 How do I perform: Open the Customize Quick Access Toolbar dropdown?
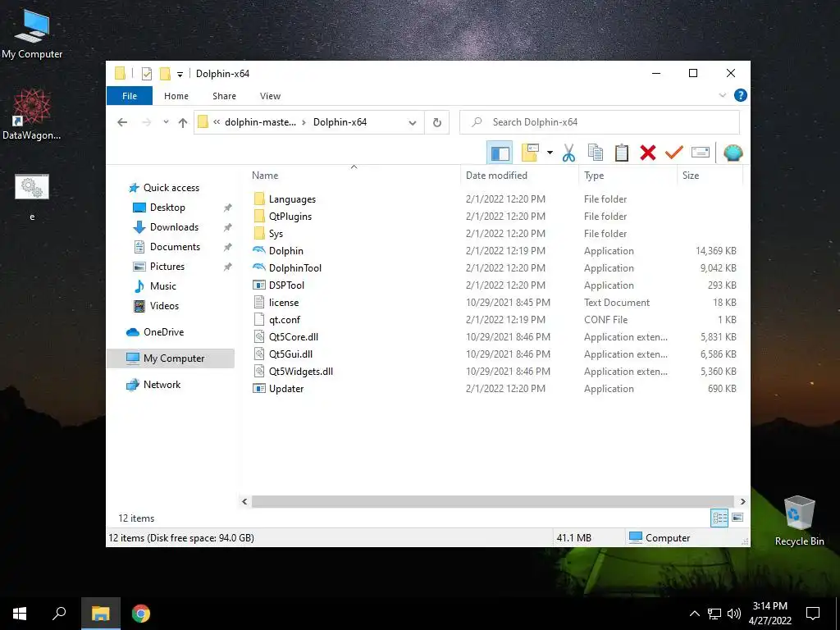click(x=180, y=74)
